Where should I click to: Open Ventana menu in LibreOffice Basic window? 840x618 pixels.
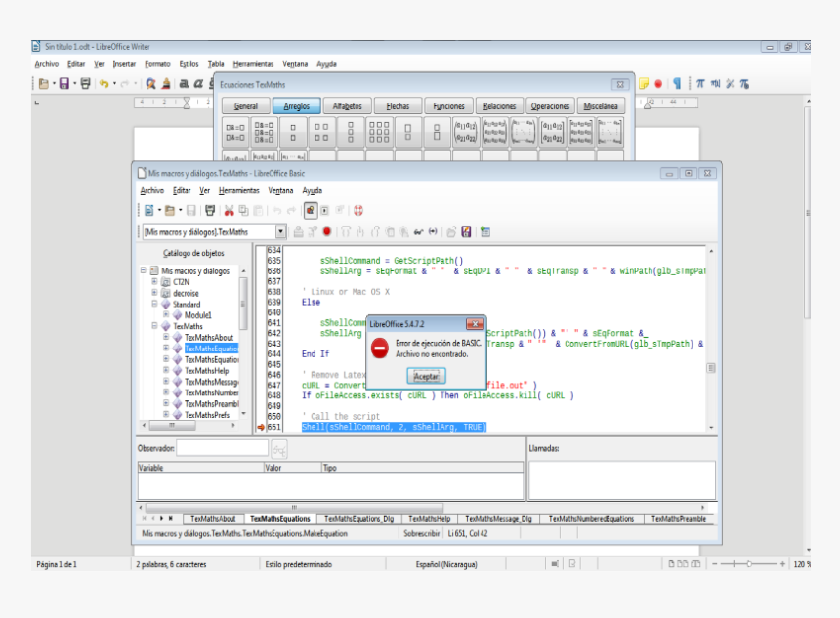[280, 190]
